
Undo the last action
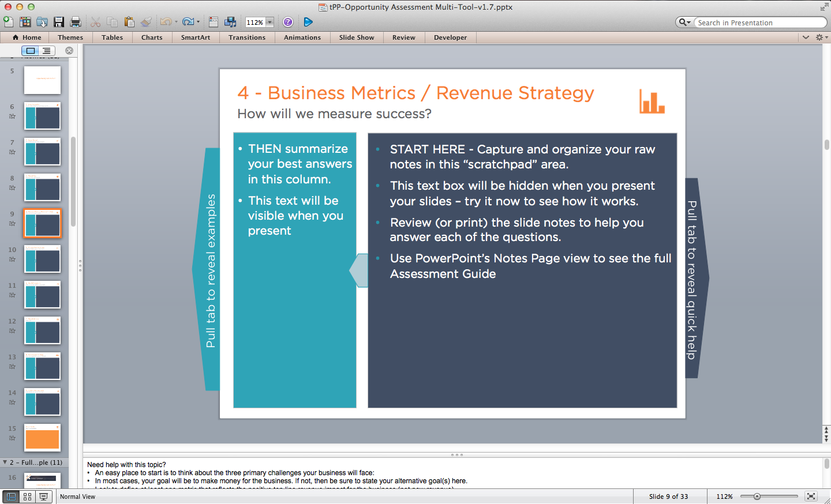click(166, 22)
